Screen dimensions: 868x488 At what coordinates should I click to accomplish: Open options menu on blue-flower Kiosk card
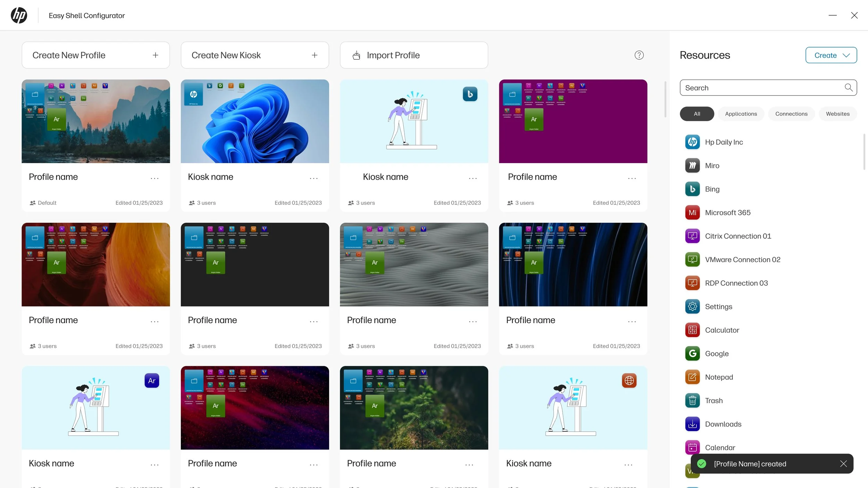314,178
